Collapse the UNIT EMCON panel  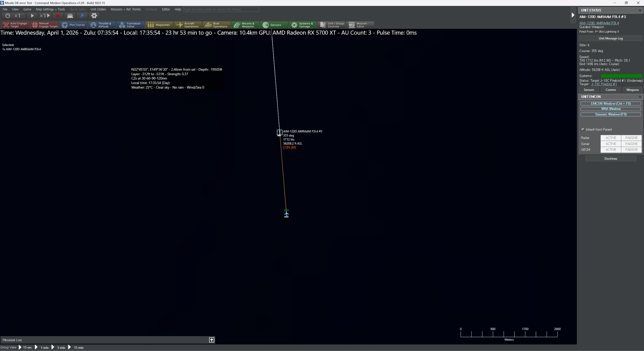tap(640, 97)
